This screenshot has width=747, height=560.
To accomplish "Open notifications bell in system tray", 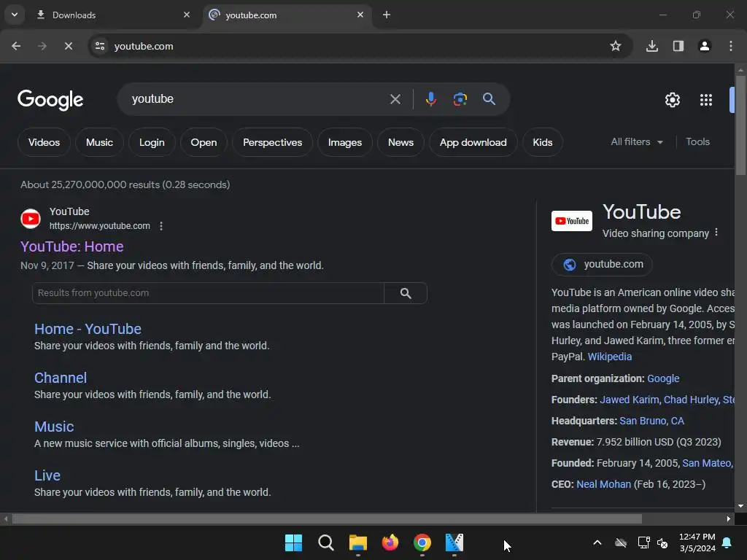I will (727, 542).
